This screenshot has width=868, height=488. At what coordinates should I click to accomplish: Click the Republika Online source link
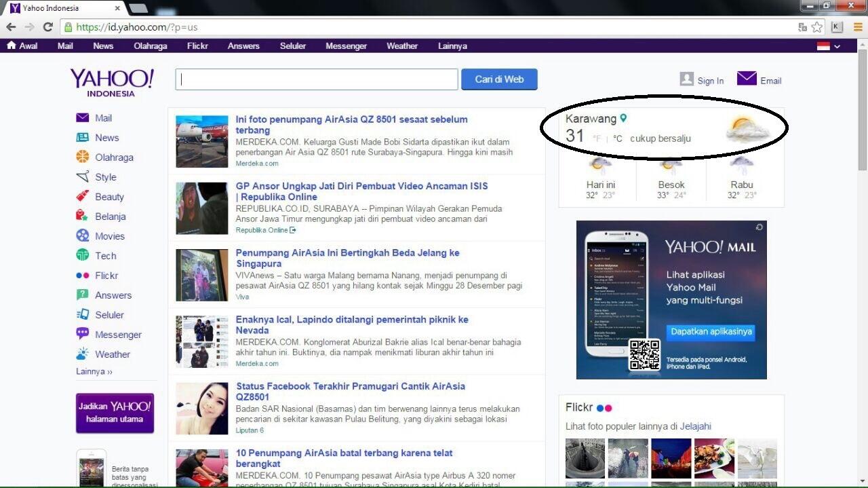[265, 230]
